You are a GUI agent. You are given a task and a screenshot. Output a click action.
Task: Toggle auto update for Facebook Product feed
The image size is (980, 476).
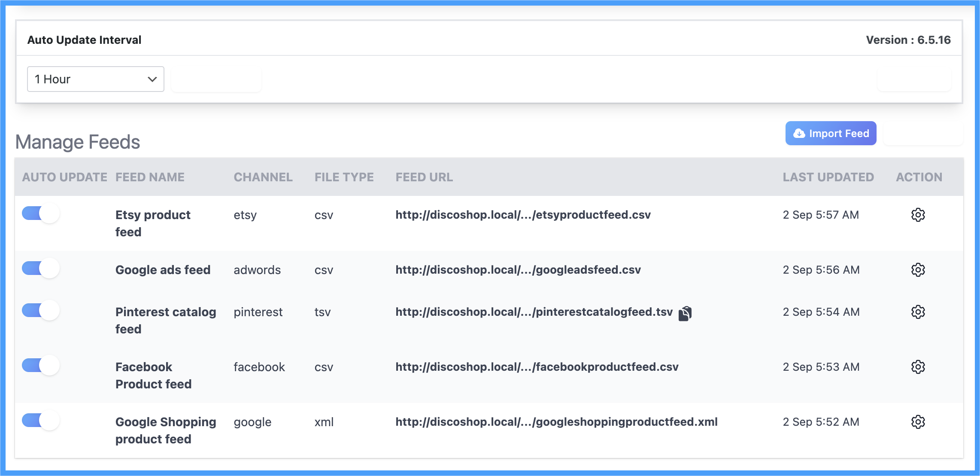[41, 365]
